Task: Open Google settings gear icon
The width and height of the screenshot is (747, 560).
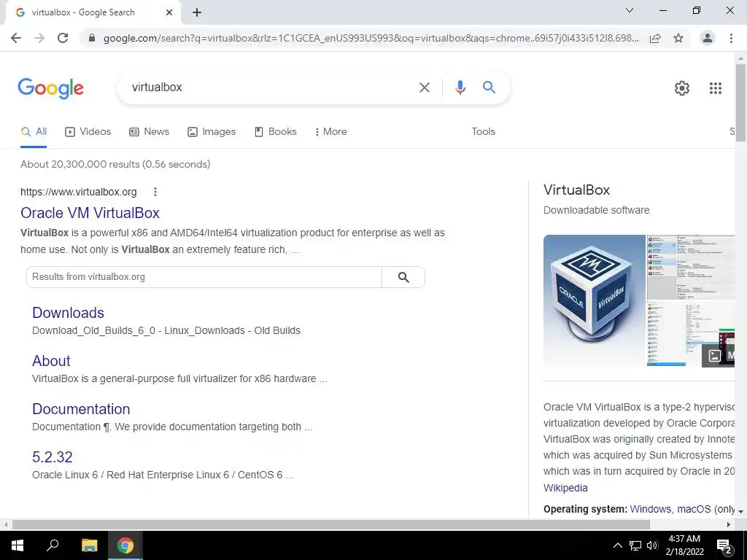Action: click(682, 88)
